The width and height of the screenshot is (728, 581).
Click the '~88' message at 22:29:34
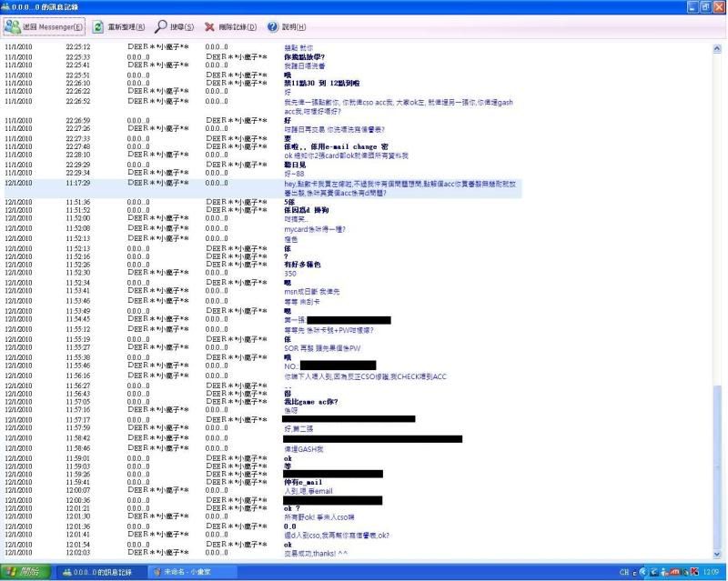pyautogui.click(x=294, y=174)
